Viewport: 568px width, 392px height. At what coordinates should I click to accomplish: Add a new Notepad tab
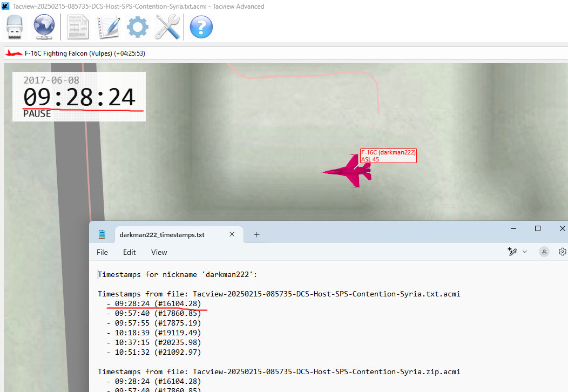[x=257, y=234]
